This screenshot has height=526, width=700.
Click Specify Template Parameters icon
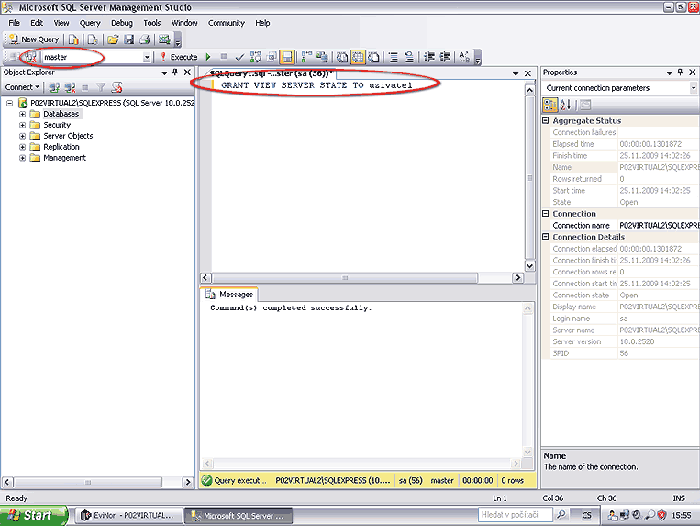(465, 57)
